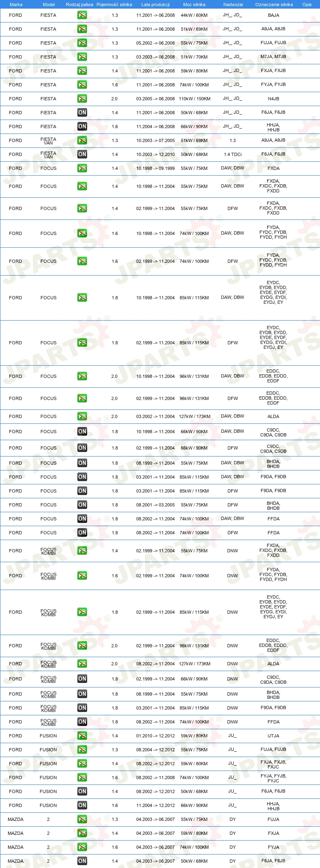Click diesel ON icon in Fusion HHJA row
This screenshot has height=868, width=320.
82,805
